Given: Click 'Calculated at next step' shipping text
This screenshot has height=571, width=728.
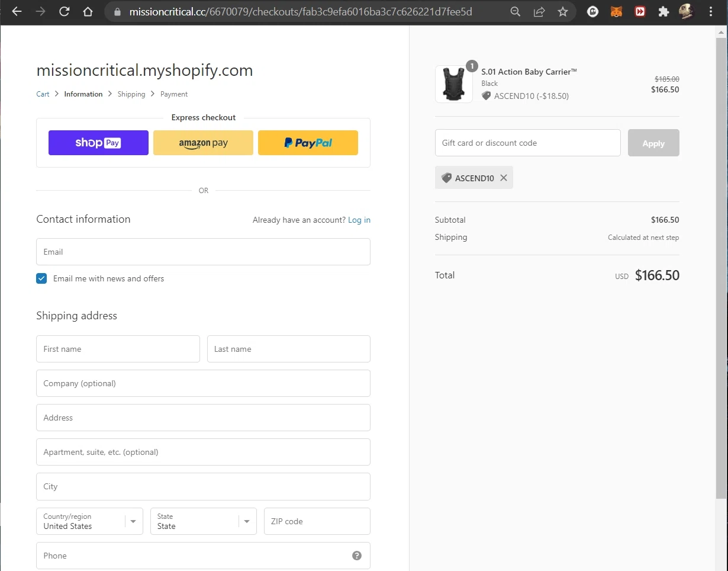Looking at the screenshot, I should tap(643, 238).
